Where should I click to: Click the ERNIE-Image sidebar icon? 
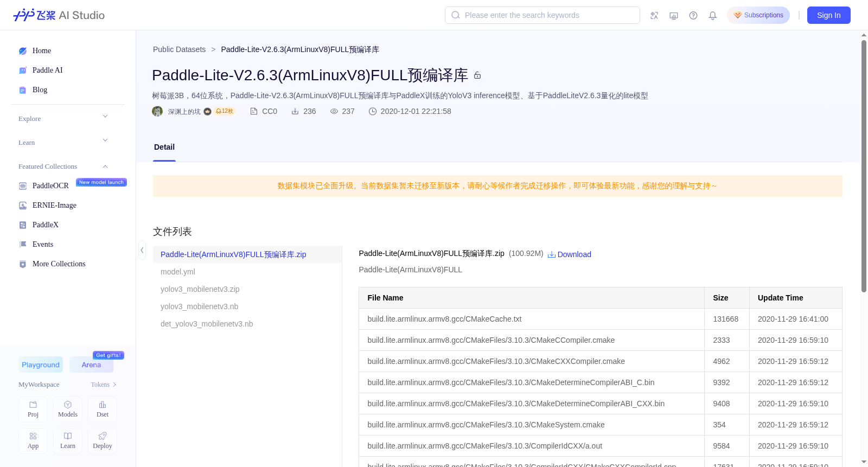point(23,206)
